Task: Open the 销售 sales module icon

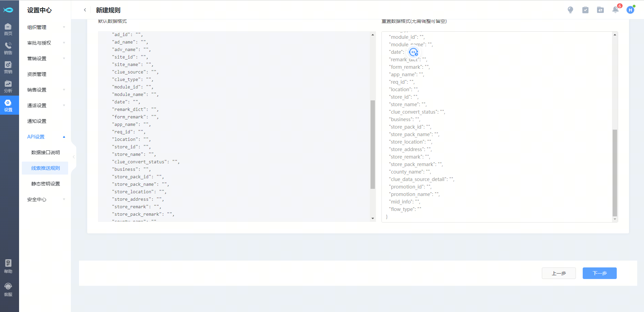Action: [8, 48]
